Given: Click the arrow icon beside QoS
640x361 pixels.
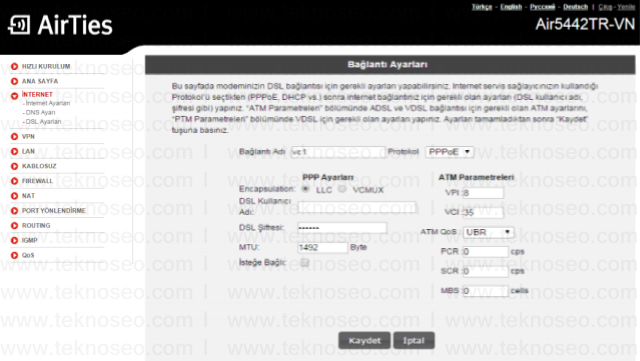Looking at the screenshot, I should 14,255.
